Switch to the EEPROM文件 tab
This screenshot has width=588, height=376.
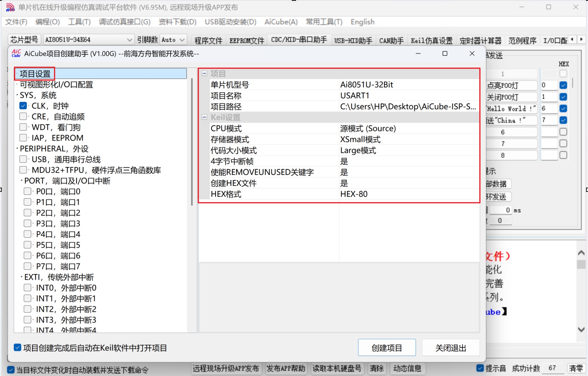click(247, 41)
